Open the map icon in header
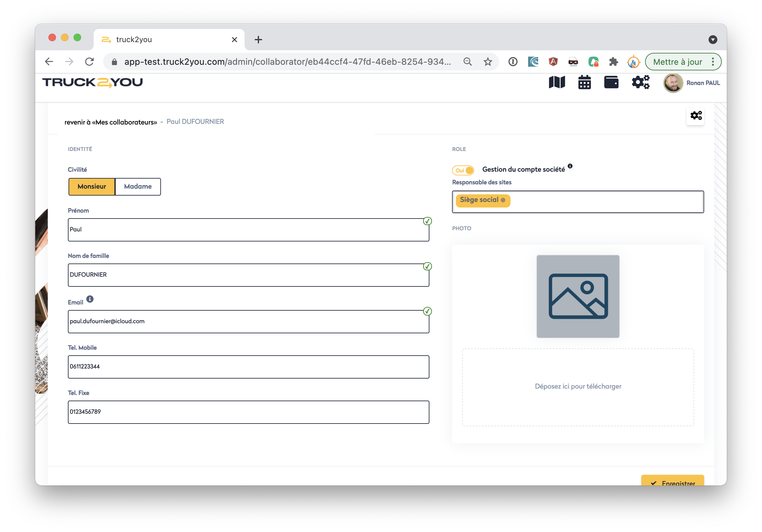 pyautogui.click(x=556, y=82)
